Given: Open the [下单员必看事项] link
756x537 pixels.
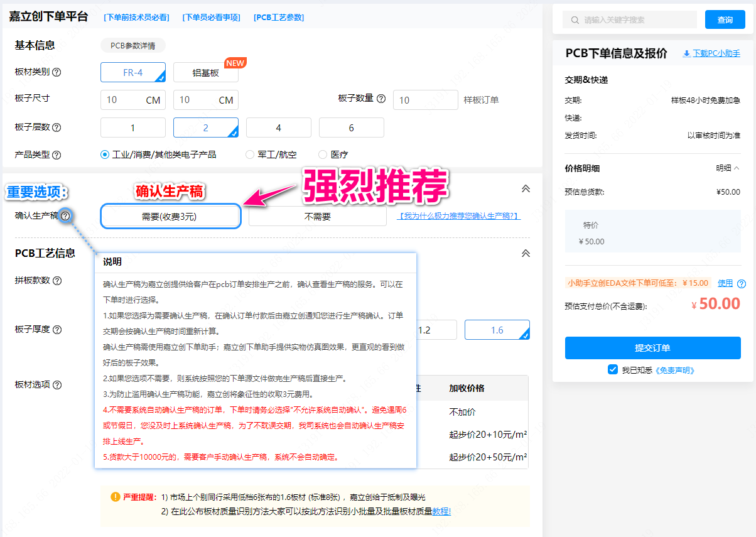Looking at the screenshot, I should coord(212,18).
